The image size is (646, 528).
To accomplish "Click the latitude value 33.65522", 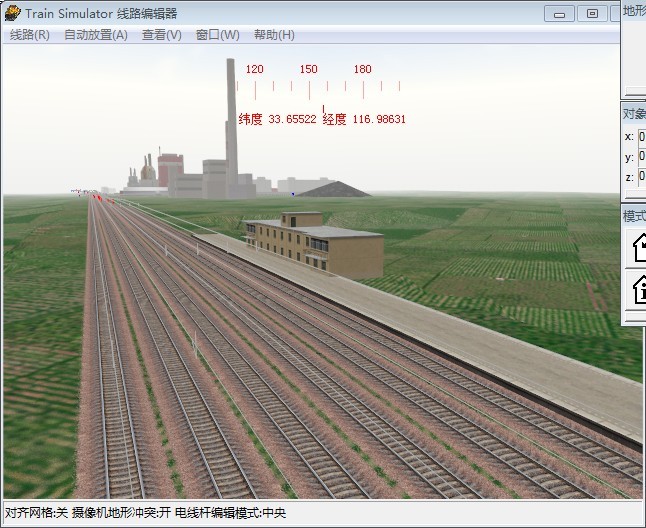I will click(x=292, y=119).
